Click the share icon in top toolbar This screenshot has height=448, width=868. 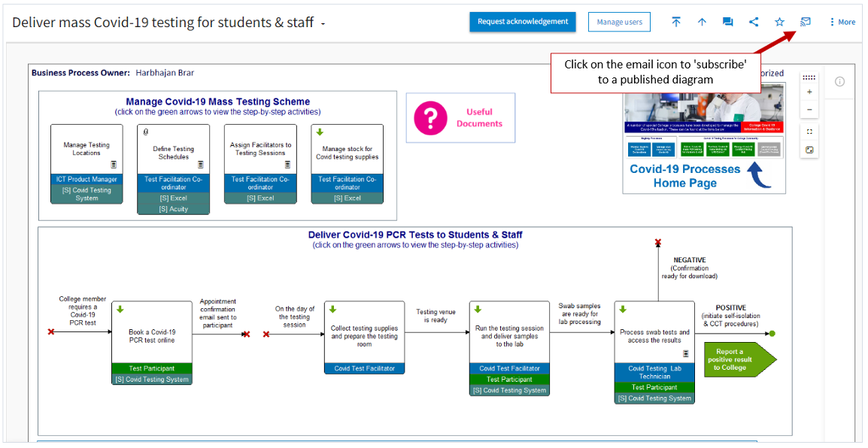[754, 22]
